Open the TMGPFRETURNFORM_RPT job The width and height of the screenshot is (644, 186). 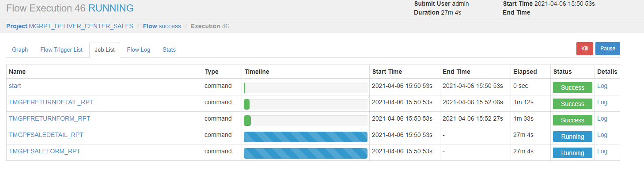[49, 118]
